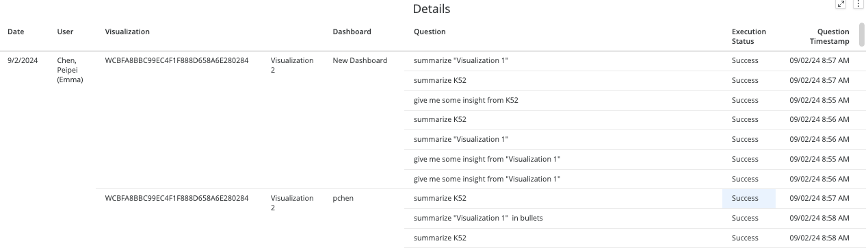Open the three-dot more options menu
Screen dimensions: 868x248
tap(858, 5)
